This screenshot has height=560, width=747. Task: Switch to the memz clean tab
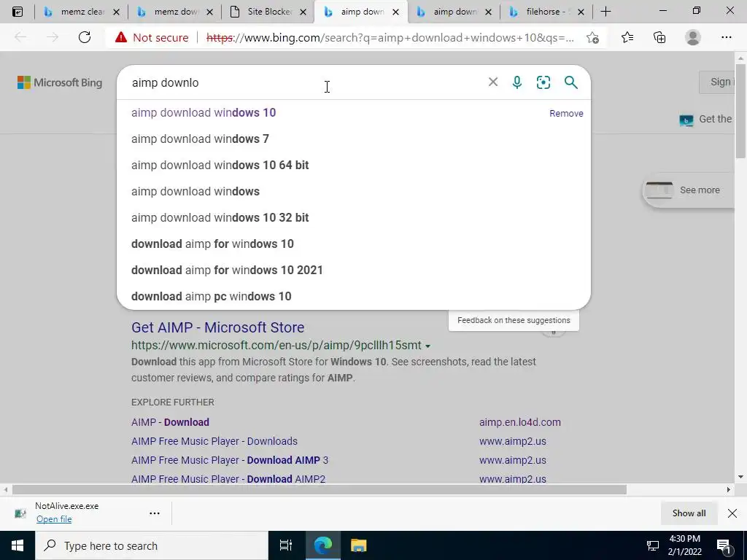pos(80,12)
